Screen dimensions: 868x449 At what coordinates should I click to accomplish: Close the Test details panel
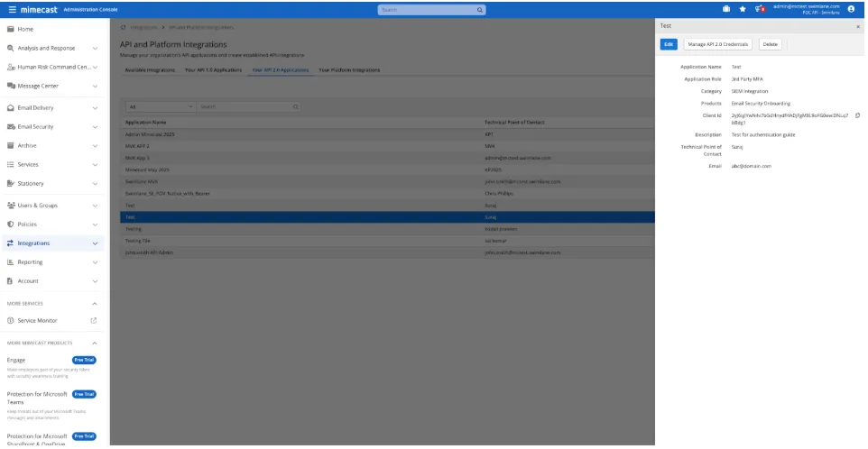coord(858,26)
